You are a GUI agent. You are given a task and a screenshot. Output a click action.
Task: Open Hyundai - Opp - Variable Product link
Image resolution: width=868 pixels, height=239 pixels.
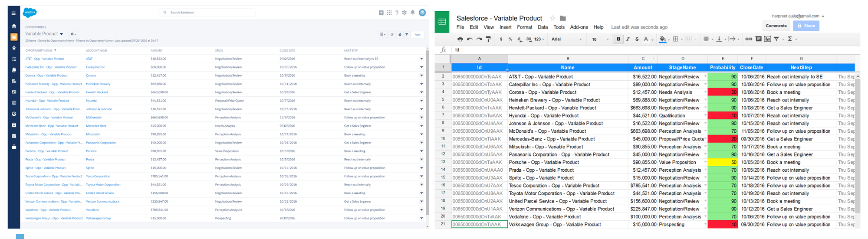pos(47,101)
